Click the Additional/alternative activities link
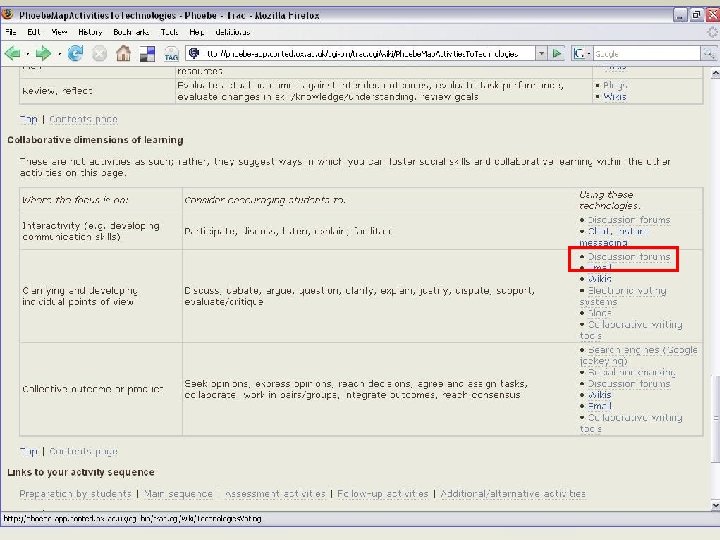The width and height of the screenshot is (720, 540). (x=511, y=493)
